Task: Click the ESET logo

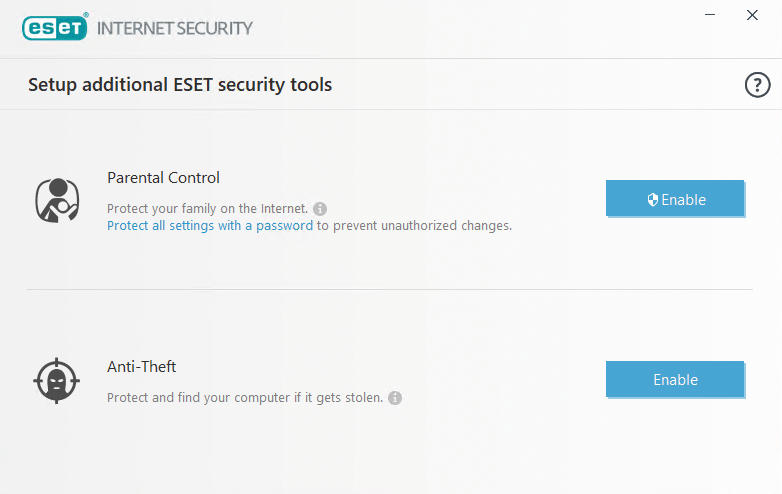Action: (55, 27)
